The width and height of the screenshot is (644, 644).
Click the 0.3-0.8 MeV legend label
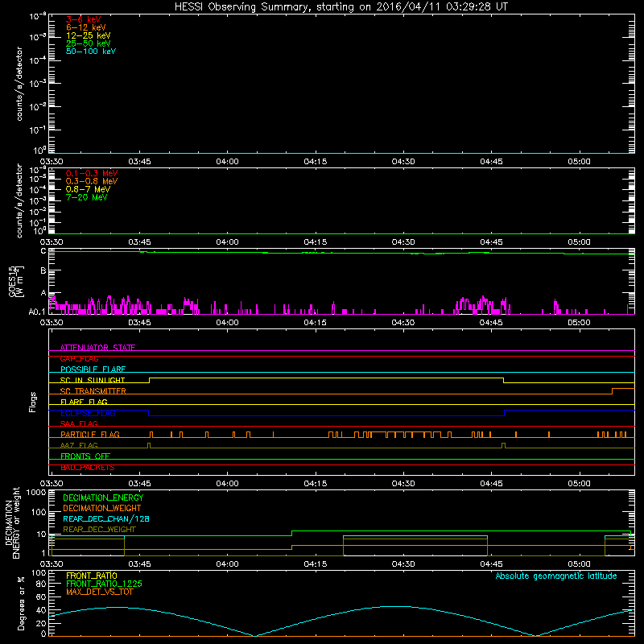[x=92, y=181]
